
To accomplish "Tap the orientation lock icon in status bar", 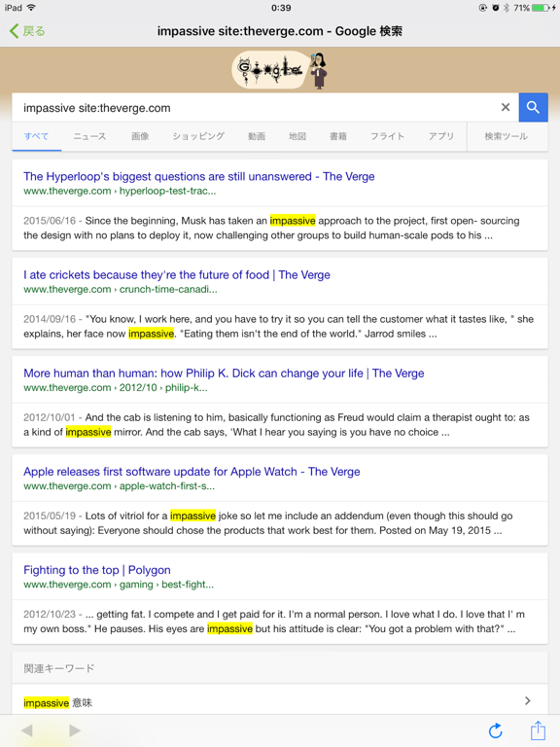I will pos(483,8).
